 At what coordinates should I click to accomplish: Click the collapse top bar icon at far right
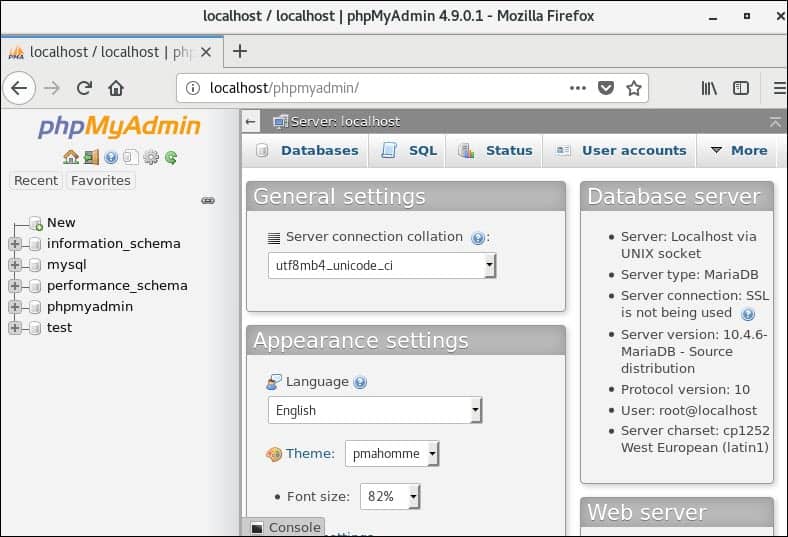[x=775, y=122]
